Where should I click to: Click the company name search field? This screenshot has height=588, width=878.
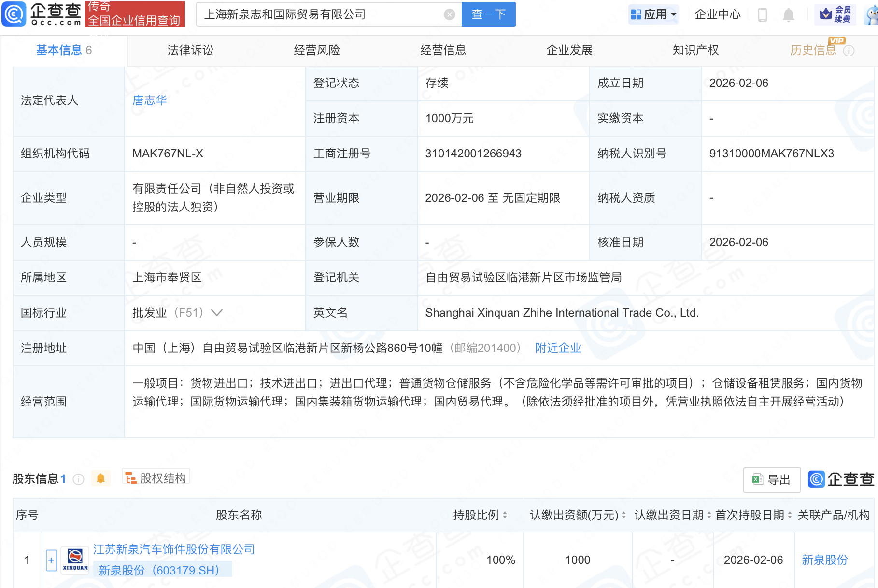(319, 14)
